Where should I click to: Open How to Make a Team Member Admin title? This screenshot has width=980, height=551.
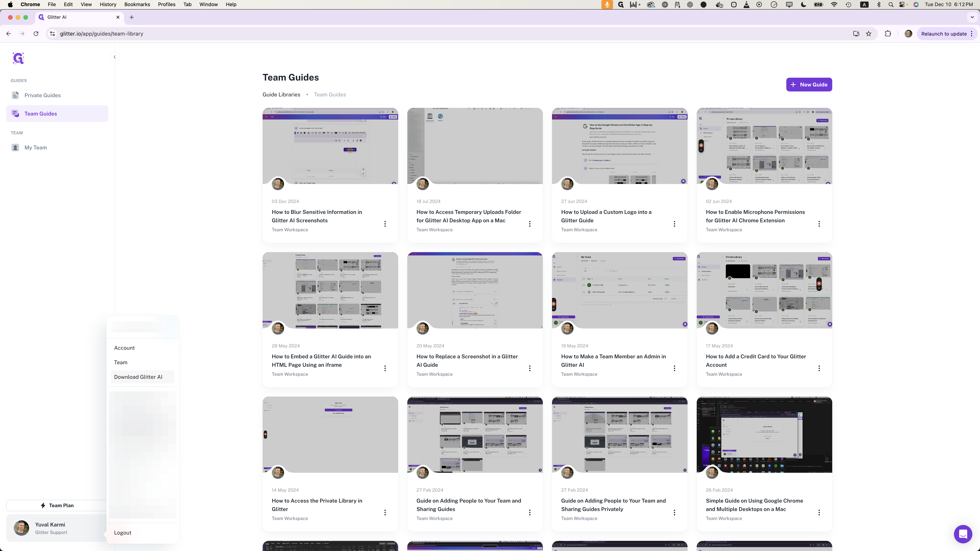point(613,360)
